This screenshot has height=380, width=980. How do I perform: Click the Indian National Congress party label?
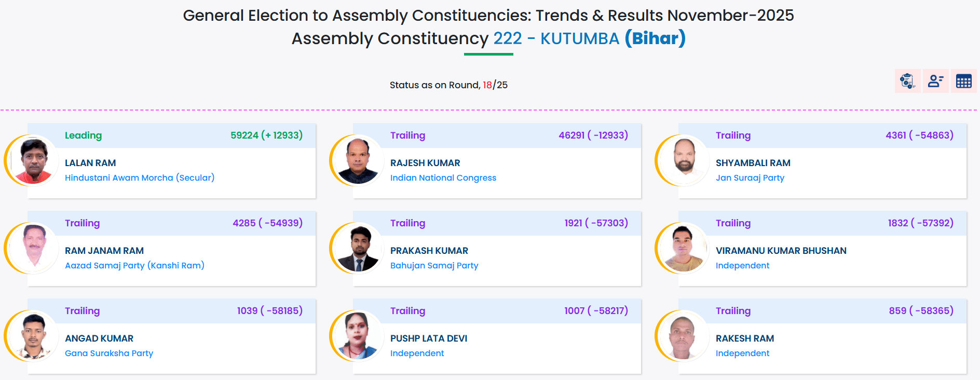point(443,178)
